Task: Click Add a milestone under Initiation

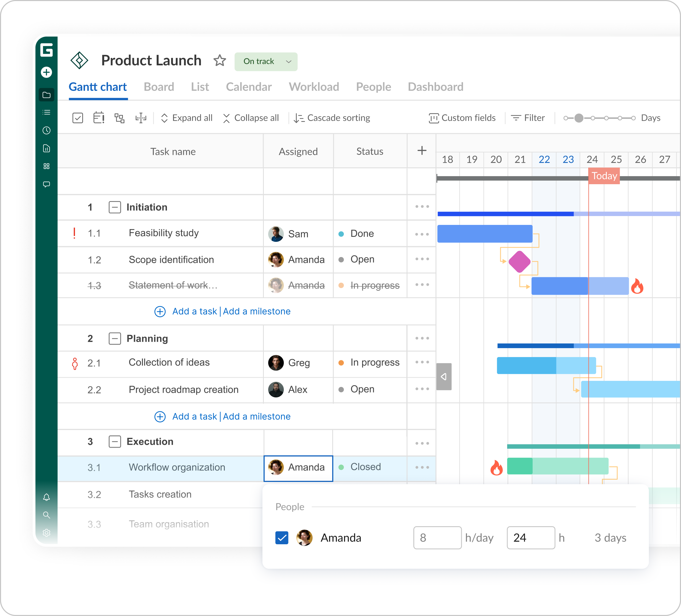Action: point(256,311)
